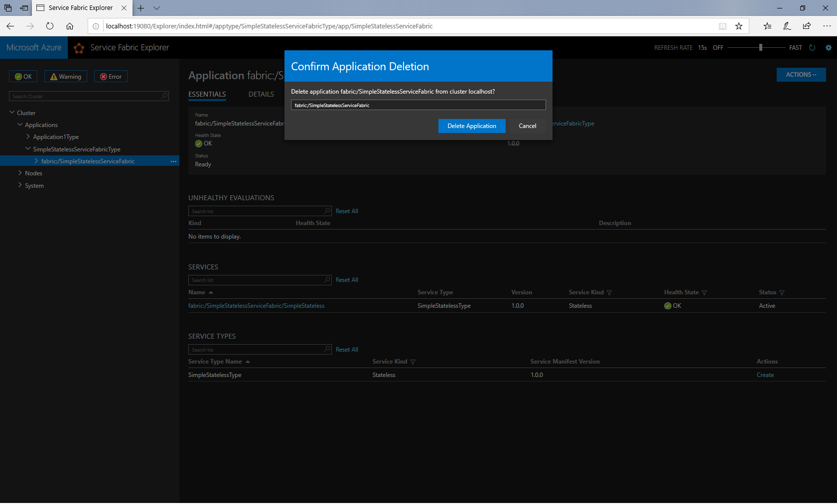Add page to favorites star
Image resolution: width=837 pixels, height=504 pixels.
pyautogui.click(x=739, y=26)
